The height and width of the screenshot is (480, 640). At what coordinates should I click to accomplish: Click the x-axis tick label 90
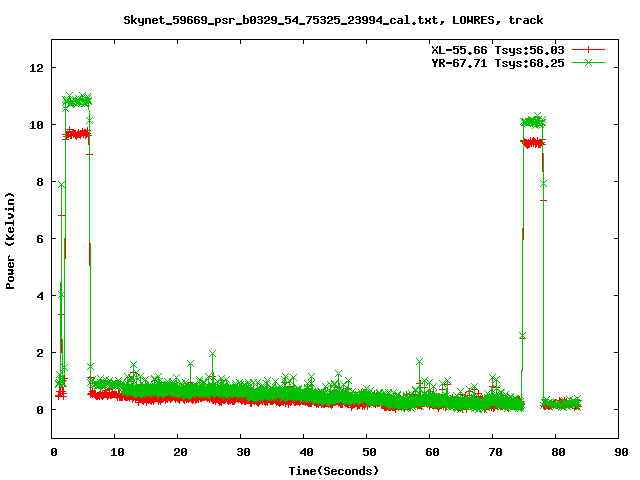[621, 452]
